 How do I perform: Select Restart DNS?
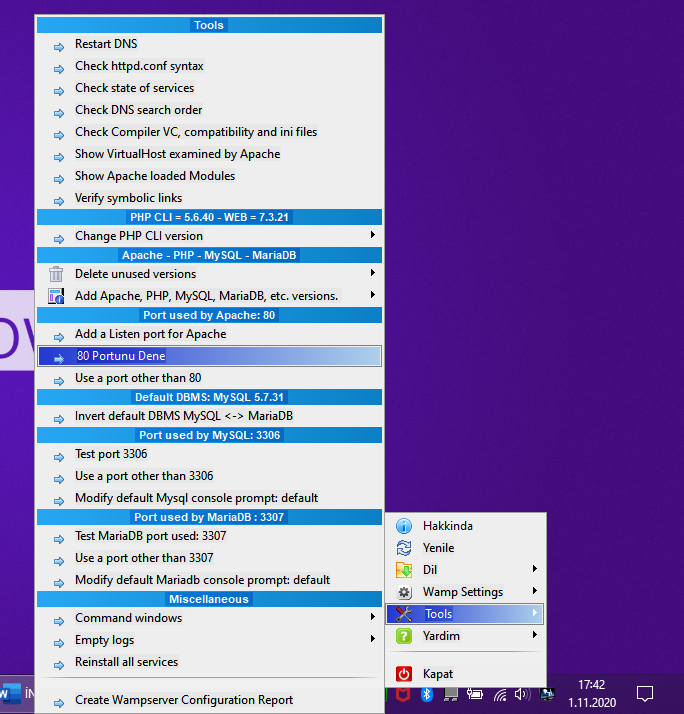209,44
